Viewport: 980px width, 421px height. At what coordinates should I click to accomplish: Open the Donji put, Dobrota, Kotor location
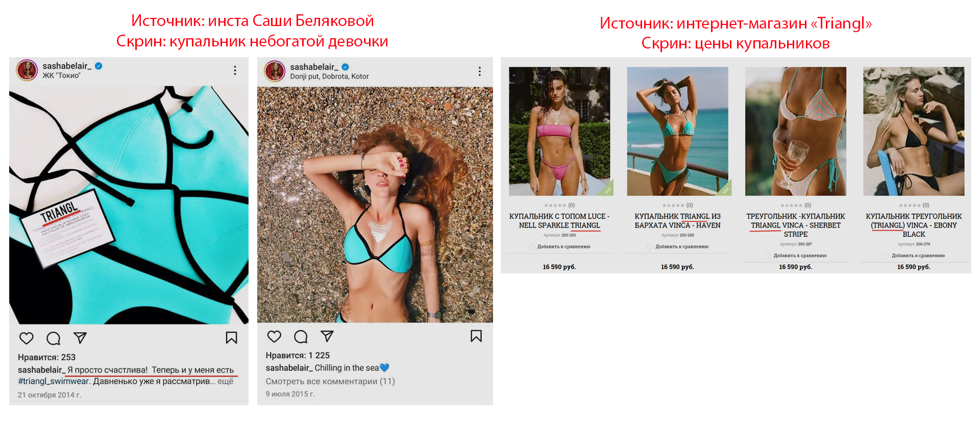click(329, 77)
